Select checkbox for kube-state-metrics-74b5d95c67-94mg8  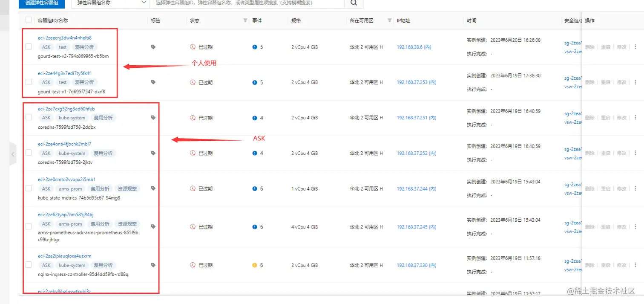point(29,188)
